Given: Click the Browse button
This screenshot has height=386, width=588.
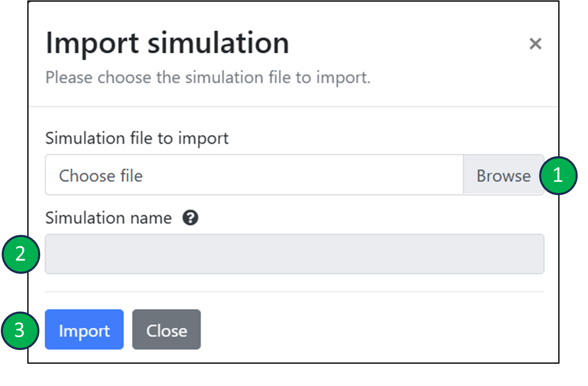Looking at the screenshot, I should [x=503, y=175].
